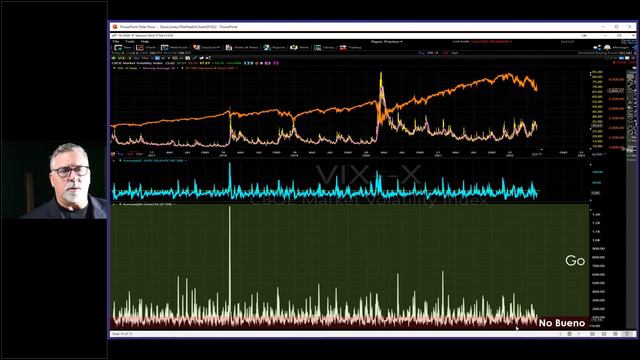
Task: Open the EasyScan toolbar item
Action: tap(207, 48)
